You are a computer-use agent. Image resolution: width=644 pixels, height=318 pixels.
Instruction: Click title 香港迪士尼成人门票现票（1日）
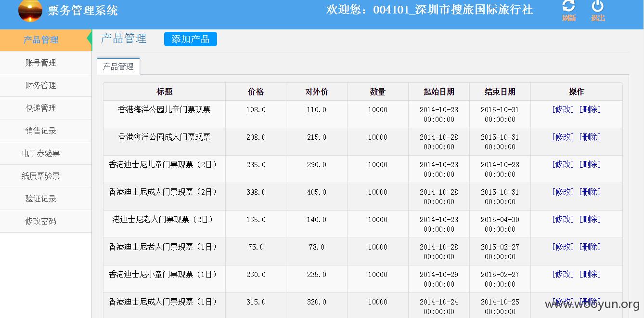tap(165, 302)
